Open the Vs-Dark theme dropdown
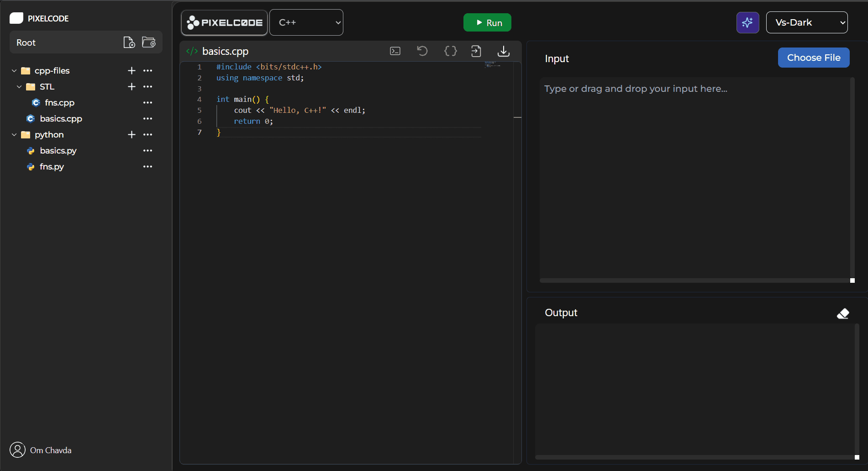This screenshot has height=471, width=868. click(807, 22)
